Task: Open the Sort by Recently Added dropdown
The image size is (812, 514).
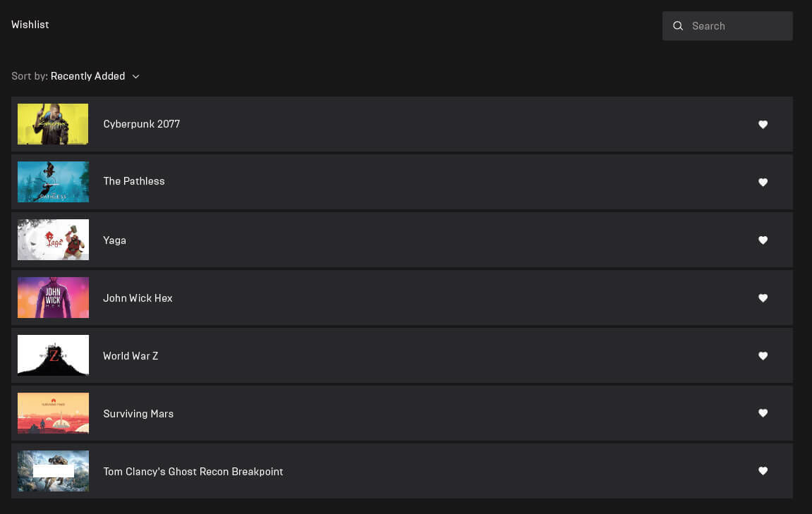Action: click(75, 76)
